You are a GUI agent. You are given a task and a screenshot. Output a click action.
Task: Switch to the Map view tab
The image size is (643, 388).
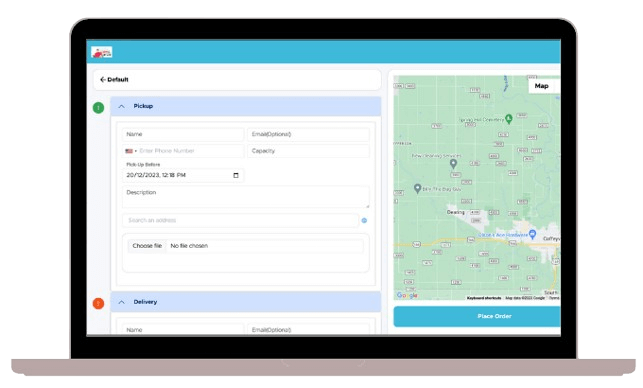click(x=541, y=86)
